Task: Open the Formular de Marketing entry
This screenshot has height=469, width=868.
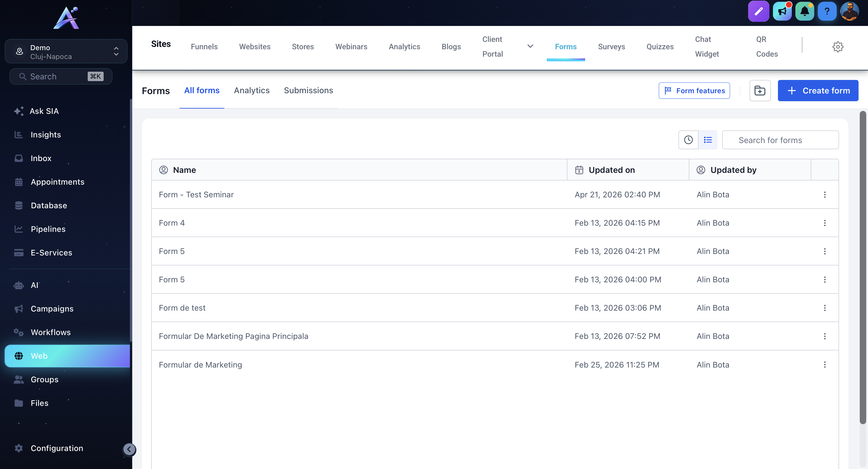Action: coord(200,365)
